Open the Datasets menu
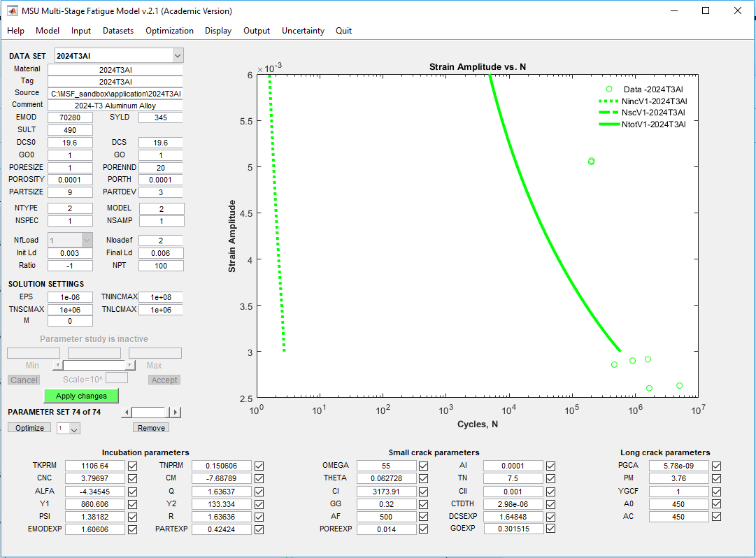Screen dimensions: 756x558 coord(118,31)
